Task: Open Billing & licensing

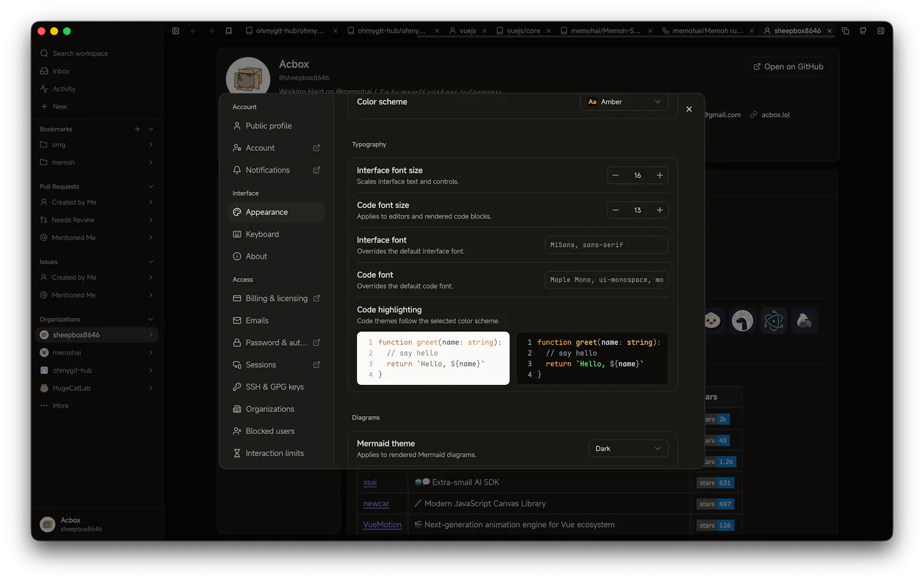Action: 276,298
